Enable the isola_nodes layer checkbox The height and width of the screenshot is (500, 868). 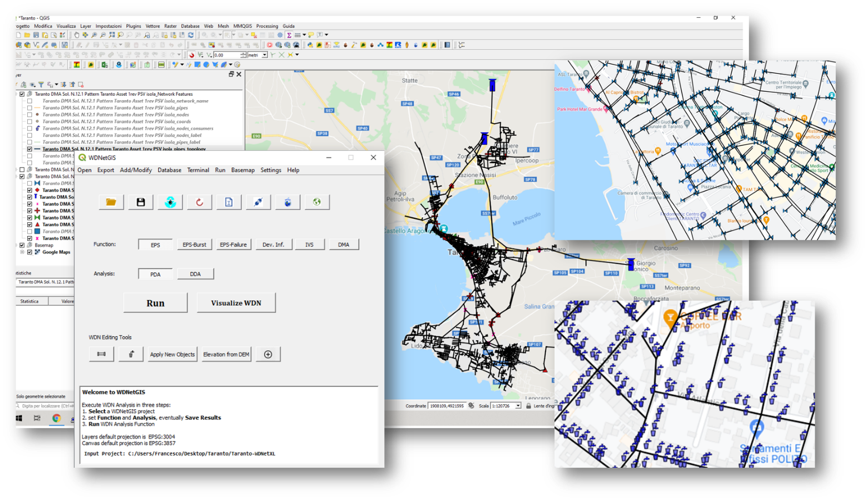30,115
